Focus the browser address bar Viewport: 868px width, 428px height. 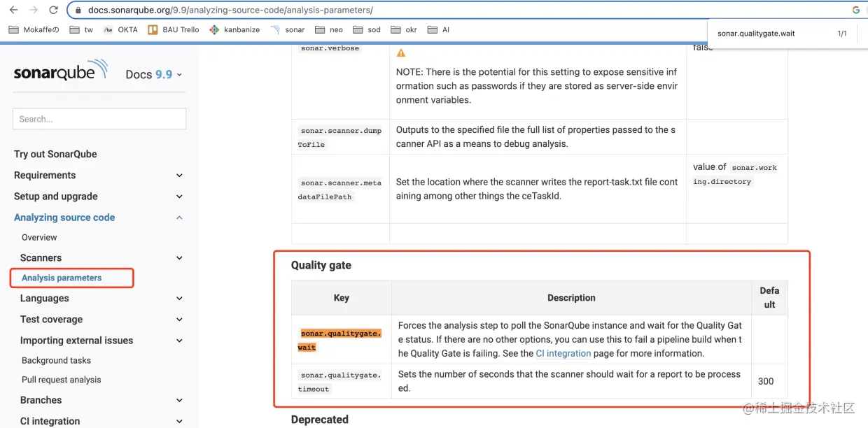pyautogui.click(x=462, y=10)
